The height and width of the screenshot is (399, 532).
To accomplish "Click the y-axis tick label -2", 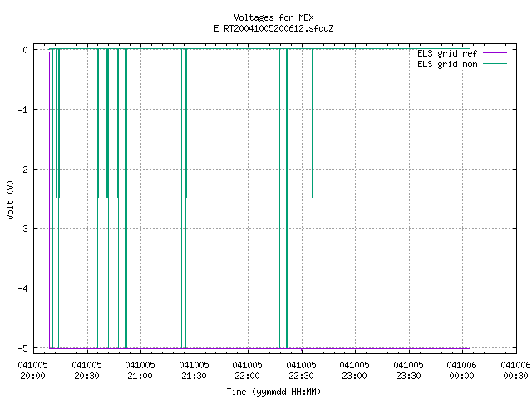I will (22, 170).
